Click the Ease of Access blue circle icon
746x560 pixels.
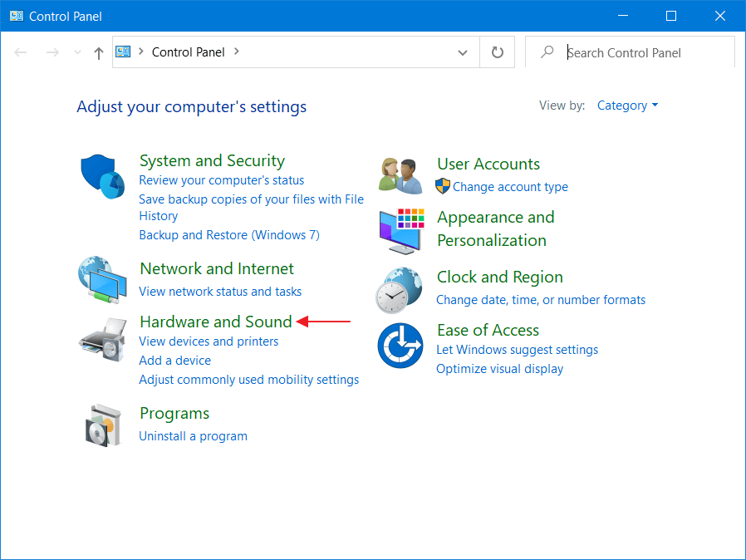pyautogui.click(x=400, y=346)
